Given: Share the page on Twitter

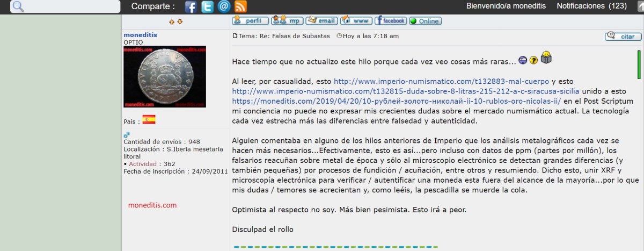Looking at the screenshot, I should click(207, 6).
